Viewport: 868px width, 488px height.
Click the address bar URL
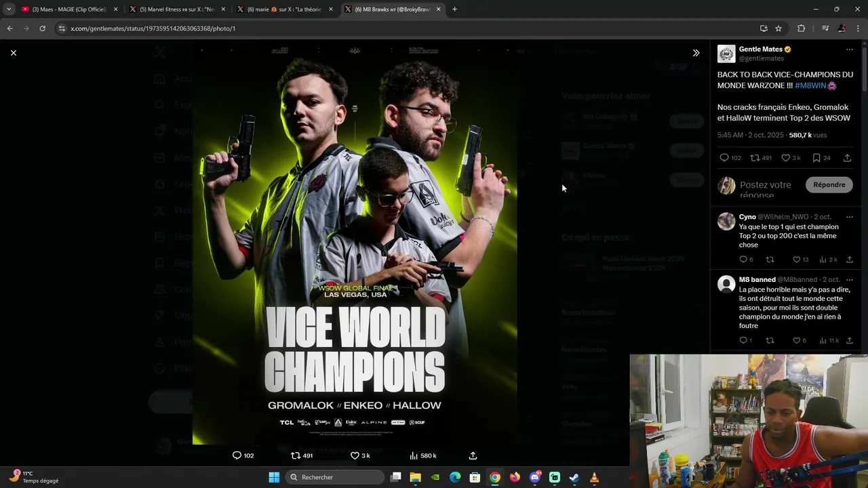point(153,28)
